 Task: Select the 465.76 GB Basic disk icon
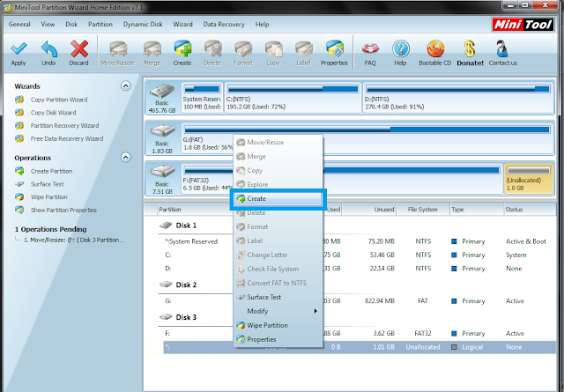click(x=162, y=92)
